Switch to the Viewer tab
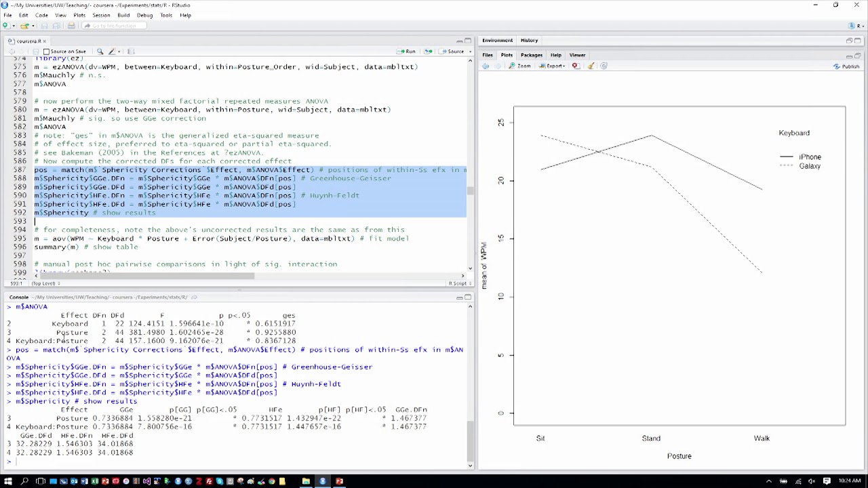The image size is (868, 488). (577, 55)
